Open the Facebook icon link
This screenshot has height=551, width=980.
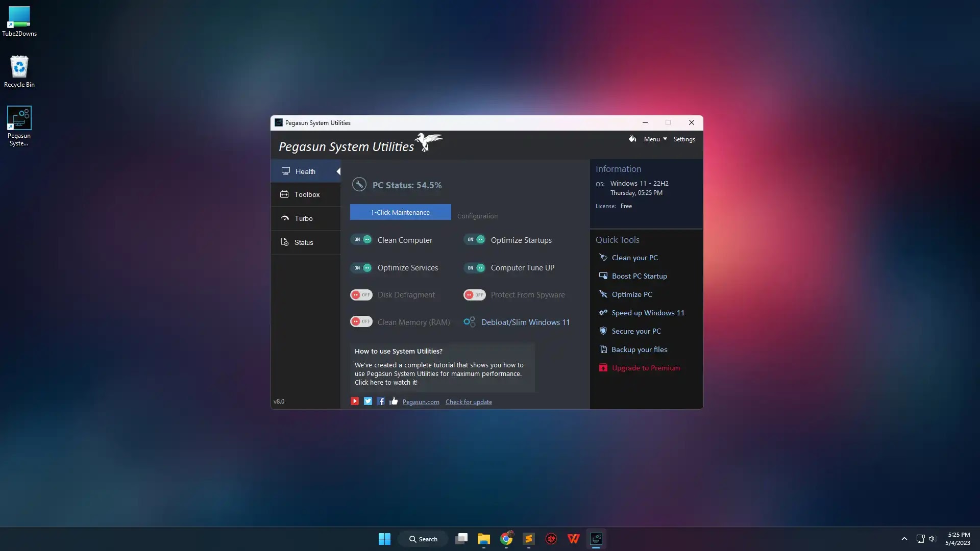[381, 401]
